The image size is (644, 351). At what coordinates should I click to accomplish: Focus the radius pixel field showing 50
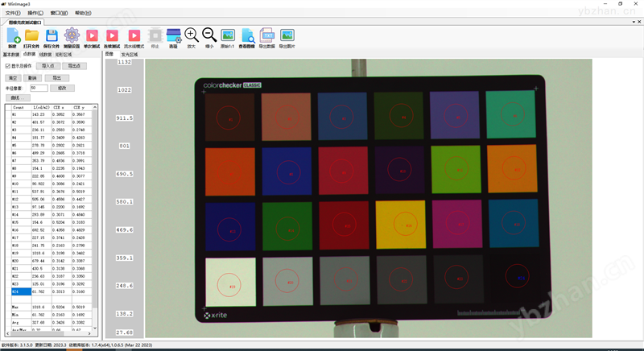point(39,89)
